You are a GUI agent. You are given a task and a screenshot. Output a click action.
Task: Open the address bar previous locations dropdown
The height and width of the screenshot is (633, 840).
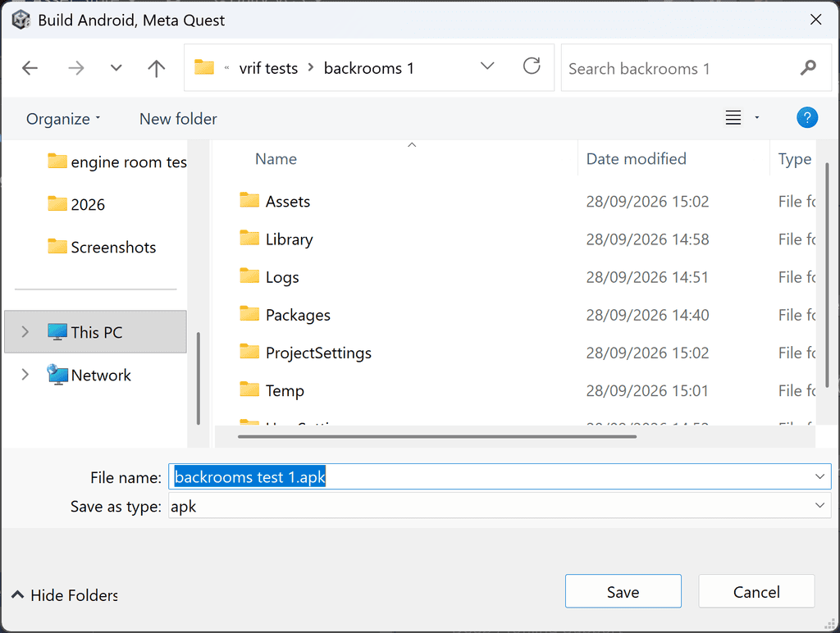pyautogui.click(x=487, y=66)
